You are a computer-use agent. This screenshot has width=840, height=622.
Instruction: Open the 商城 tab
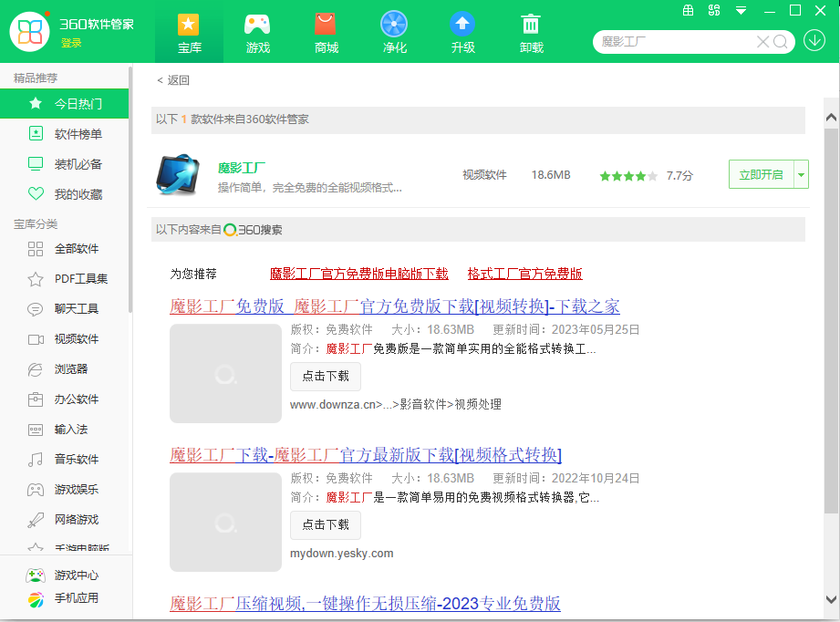(327, 32)
